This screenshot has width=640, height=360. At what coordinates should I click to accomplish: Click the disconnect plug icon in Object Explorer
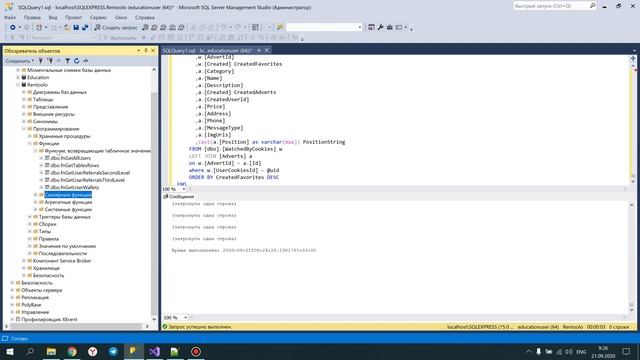pos(50,61)
